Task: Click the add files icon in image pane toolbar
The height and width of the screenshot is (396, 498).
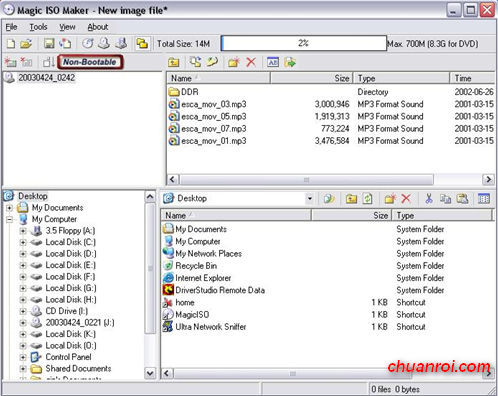Action: 195,62
